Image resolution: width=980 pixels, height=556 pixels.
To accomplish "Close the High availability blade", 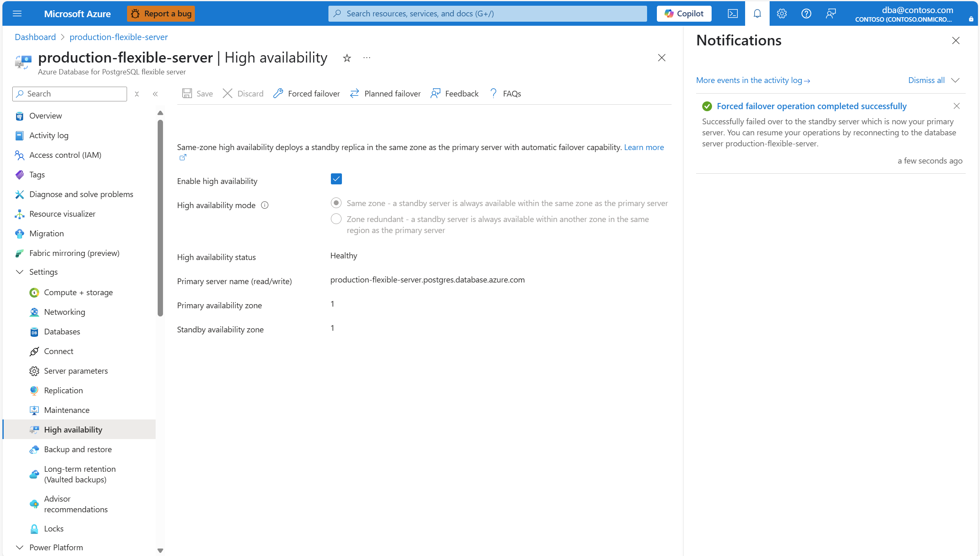I will (x=662, y=58).
